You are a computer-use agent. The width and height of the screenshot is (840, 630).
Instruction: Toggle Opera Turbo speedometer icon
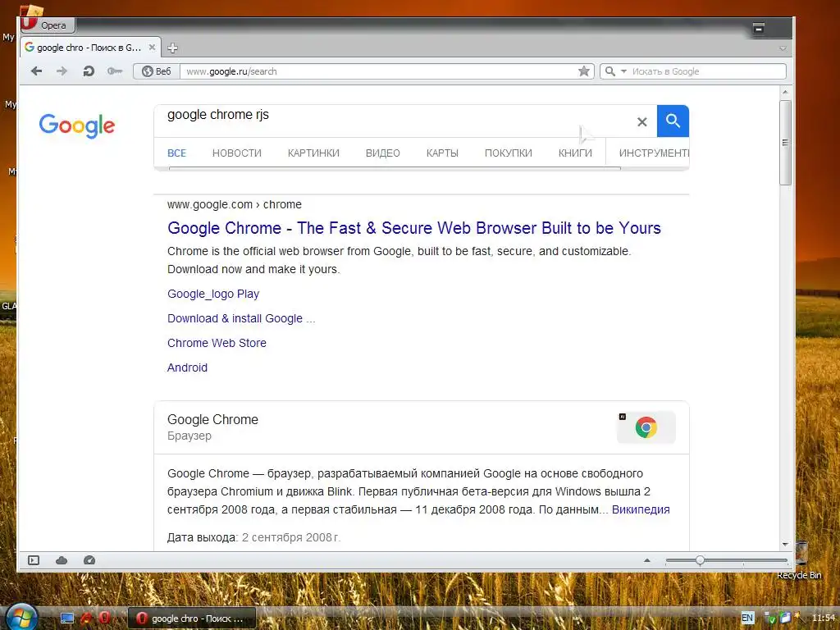point(89,560)
